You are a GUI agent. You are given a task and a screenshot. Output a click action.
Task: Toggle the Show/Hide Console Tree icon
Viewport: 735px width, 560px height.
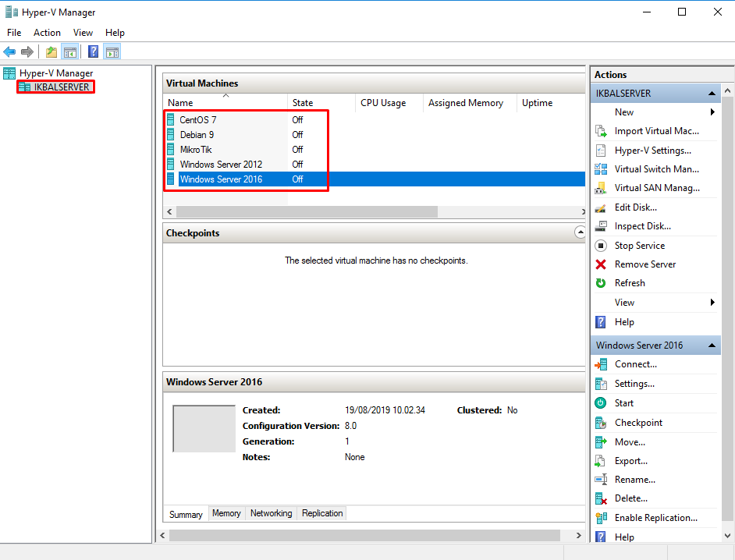tap(70, 51)
